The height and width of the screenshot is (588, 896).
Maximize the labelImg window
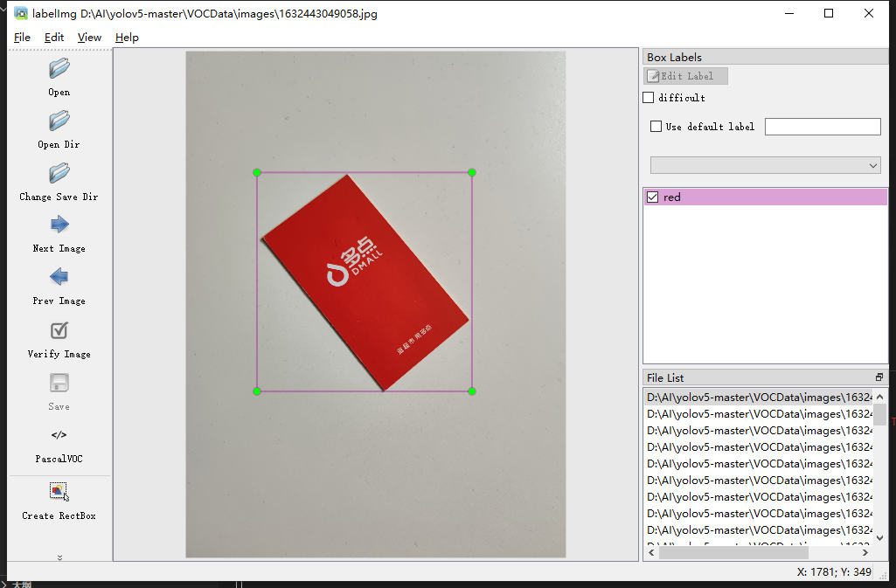click(829, 13)
